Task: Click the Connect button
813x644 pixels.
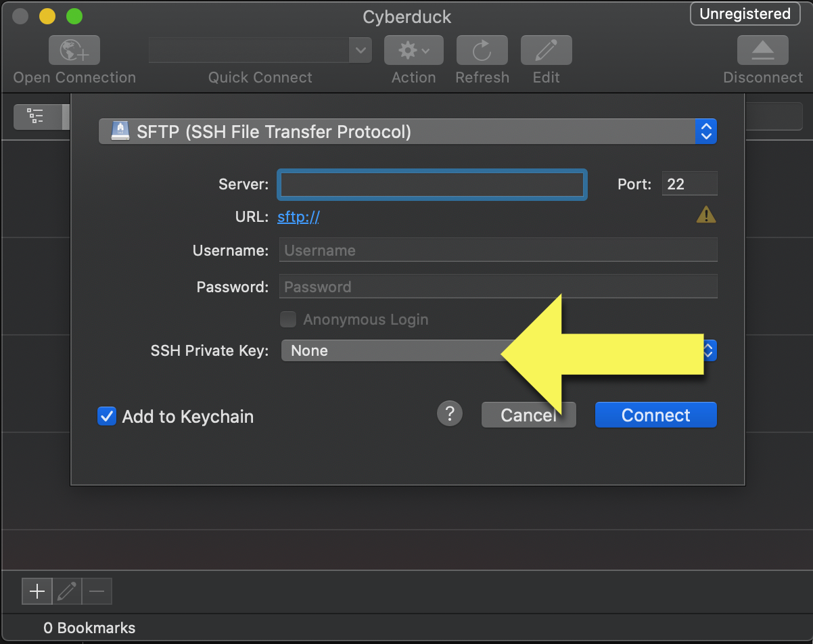Action: 655,415
